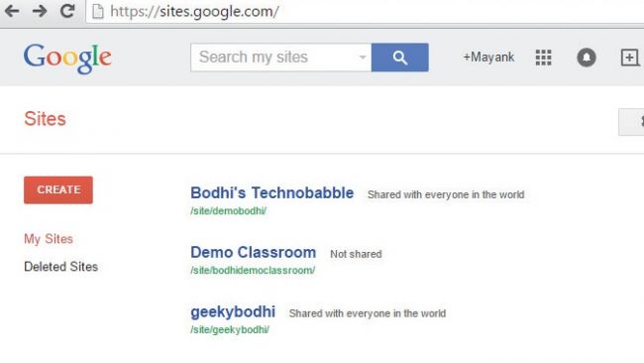644x363 pixels.
Task: Focus the Search my sites field
Action: tap(275, 58)
